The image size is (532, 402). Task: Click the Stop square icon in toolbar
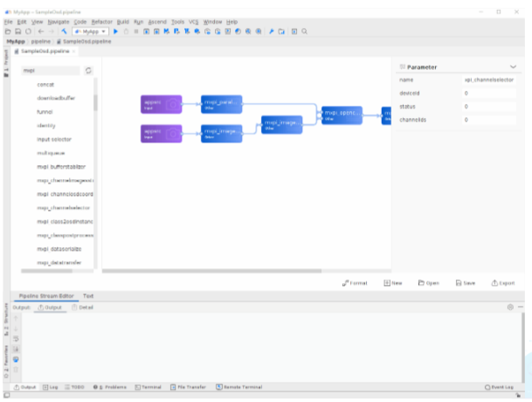coord(136,31)
